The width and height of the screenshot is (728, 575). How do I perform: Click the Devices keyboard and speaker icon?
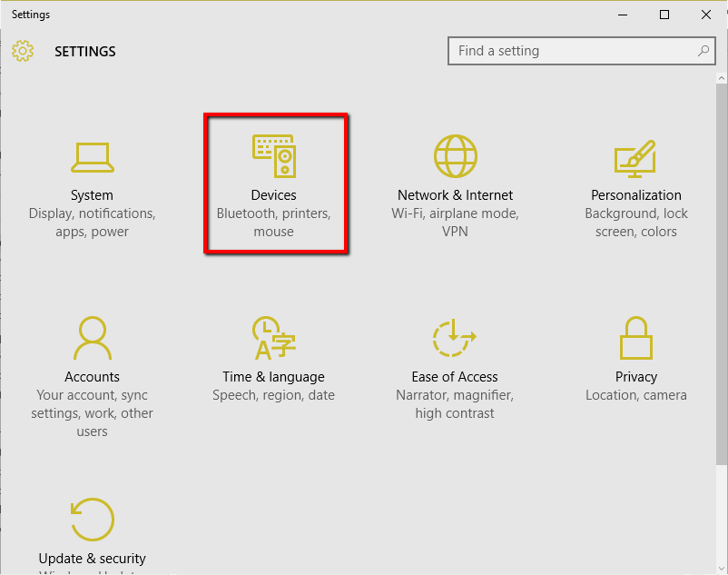[273, 156]
